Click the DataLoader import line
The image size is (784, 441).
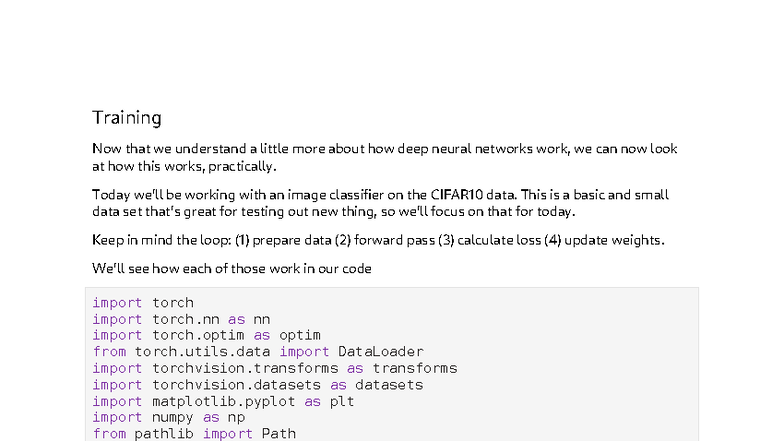[258, 352]
